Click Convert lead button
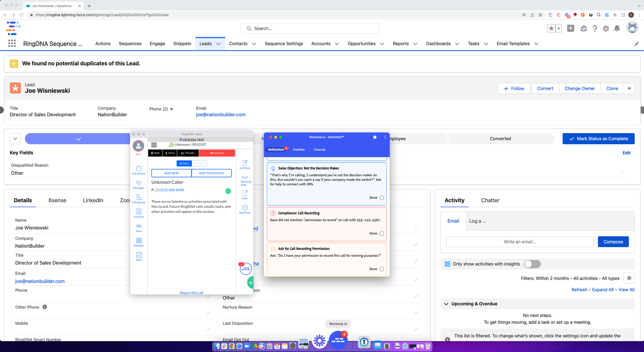This screenshot has height=352, width=644. pyautogui.click(x=545, y=88)
